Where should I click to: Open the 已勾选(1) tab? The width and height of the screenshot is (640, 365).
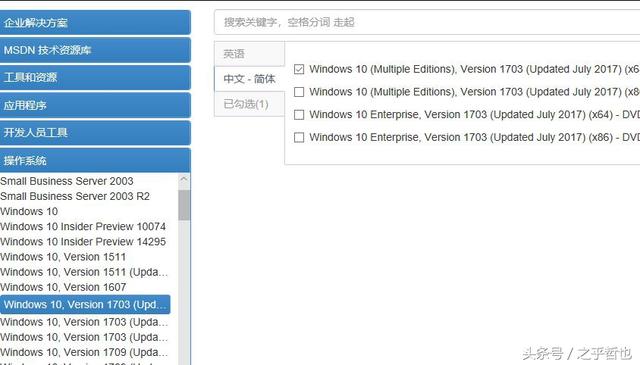[249, 104]
